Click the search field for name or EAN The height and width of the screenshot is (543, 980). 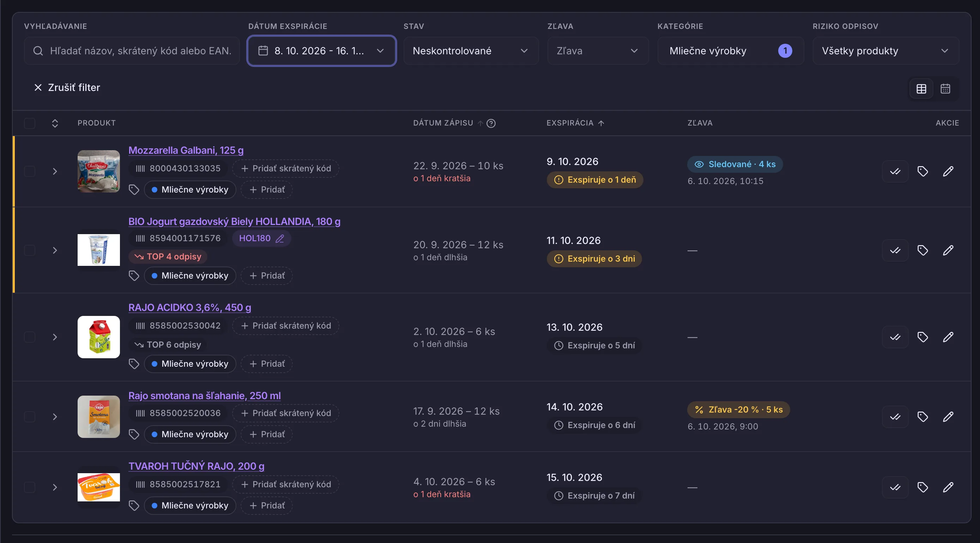[x=132, y=50]
